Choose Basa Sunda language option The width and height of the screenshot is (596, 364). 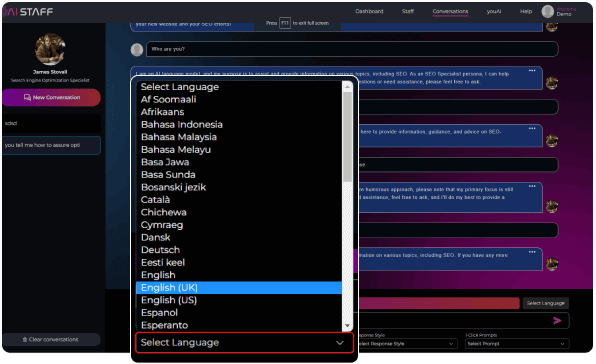(239, 175)
